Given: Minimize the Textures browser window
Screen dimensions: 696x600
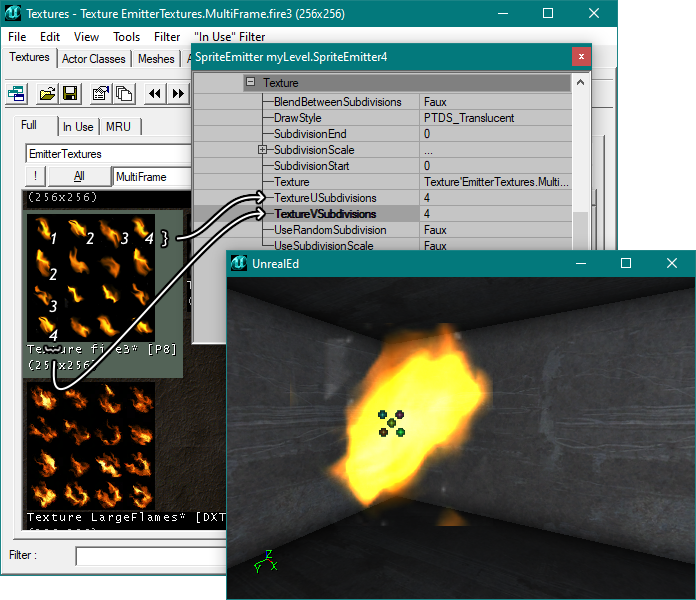Looking at the screenshot, I should coord(502,13).
